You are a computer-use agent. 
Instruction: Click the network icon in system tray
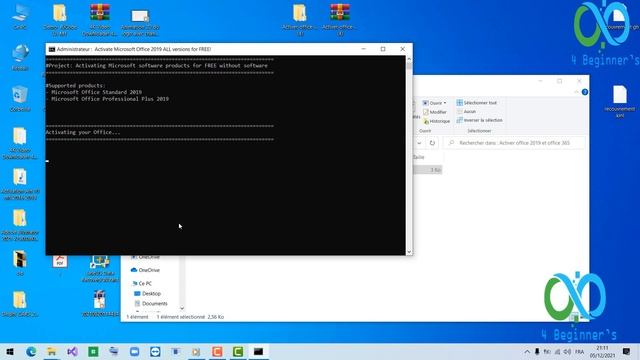coord(557,351)
